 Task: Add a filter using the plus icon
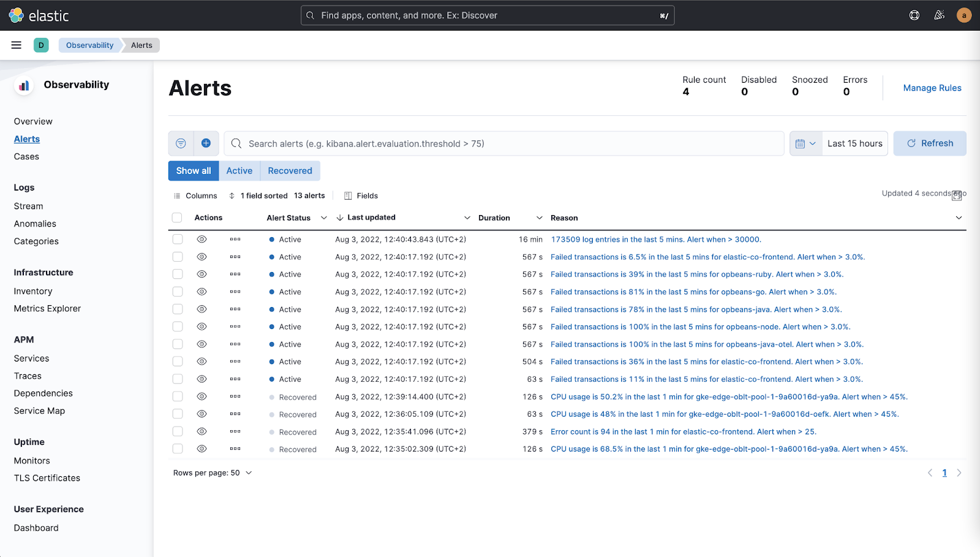pyautogui.click(x=206, y=143)
